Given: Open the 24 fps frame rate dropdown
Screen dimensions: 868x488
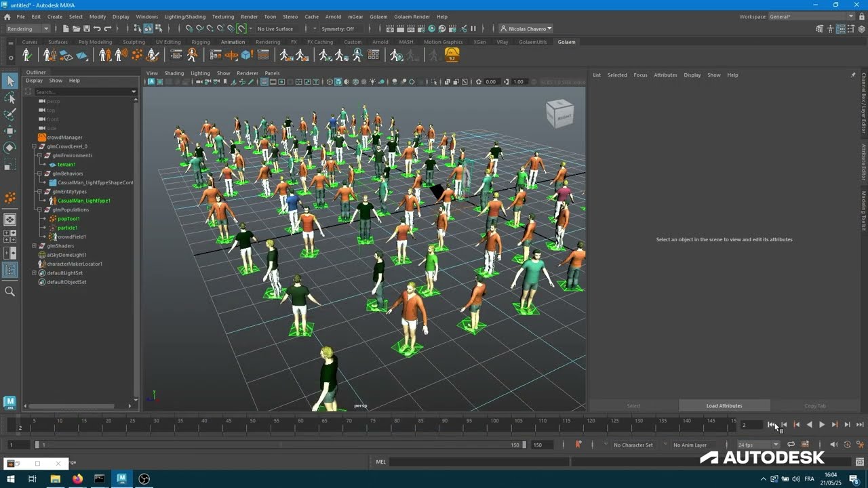Looking at the screenshot, I should pos(758,445).
